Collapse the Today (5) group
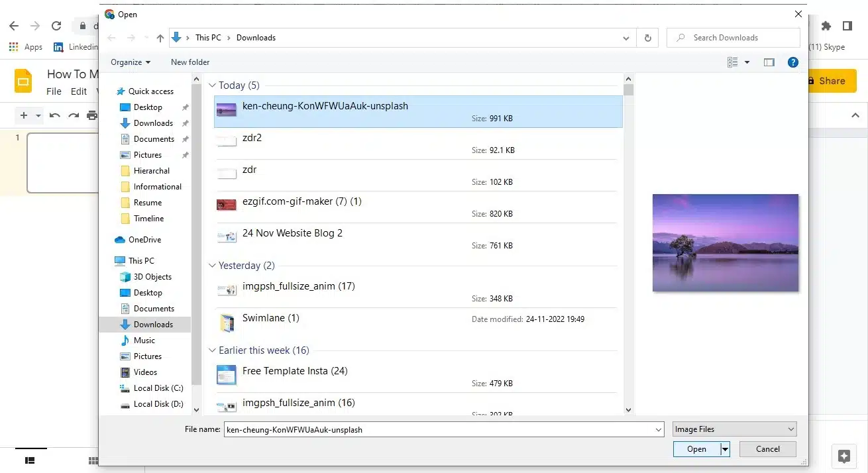 [x=213, y=85]
